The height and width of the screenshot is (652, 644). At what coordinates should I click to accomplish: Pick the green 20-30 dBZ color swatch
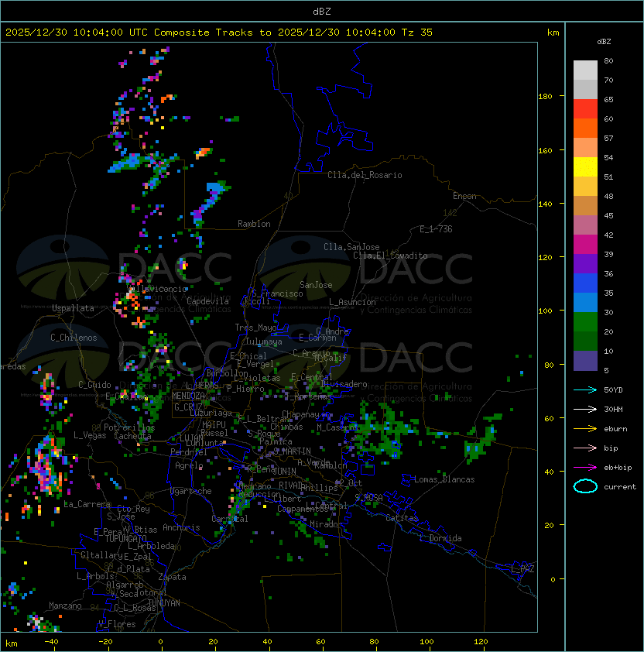[x=585, y=322]
